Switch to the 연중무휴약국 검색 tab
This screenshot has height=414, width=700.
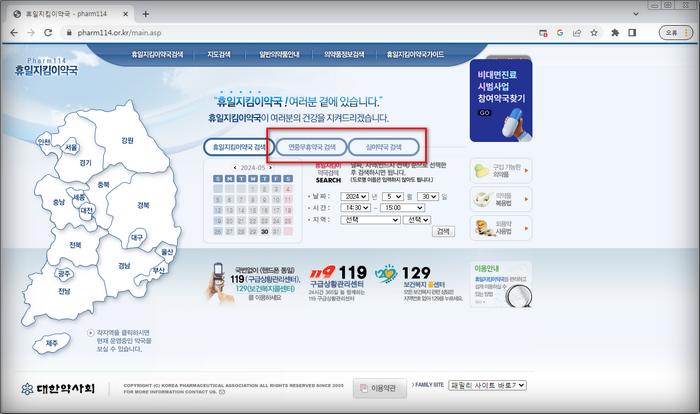(312, 147)
